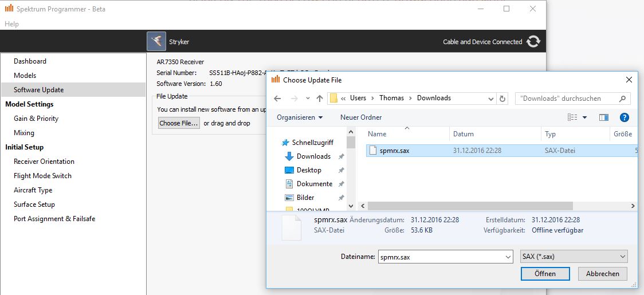Open Aircraft Type setup
This screenshot has width=644, height=295.
[33, 190]
